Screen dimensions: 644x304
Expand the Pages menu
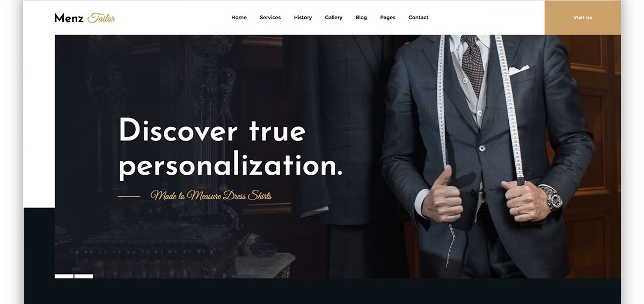tap(387, 18)
